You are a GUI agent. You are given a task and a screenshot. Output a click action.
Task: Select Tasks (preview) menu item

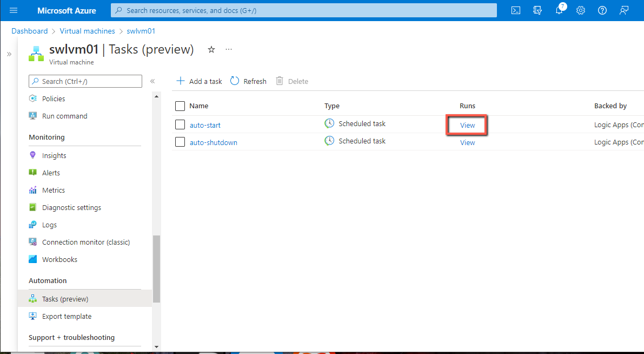coord(65,299)
